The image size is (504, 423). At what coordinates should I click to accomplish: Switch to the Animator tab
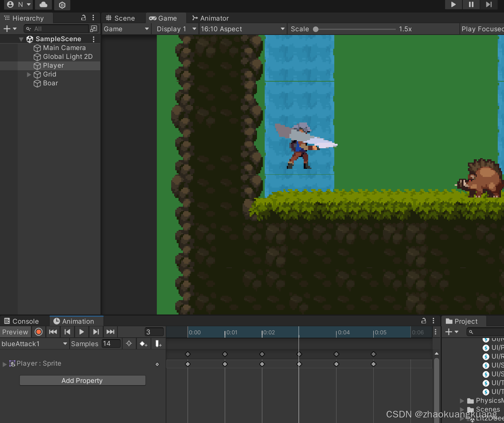click(211, 18)
